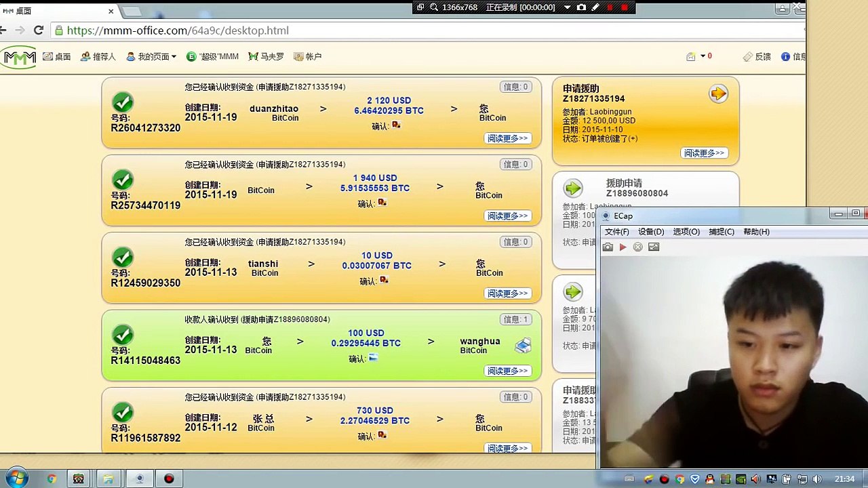Reload the page with the browser refresh button

tap(39, 30)
